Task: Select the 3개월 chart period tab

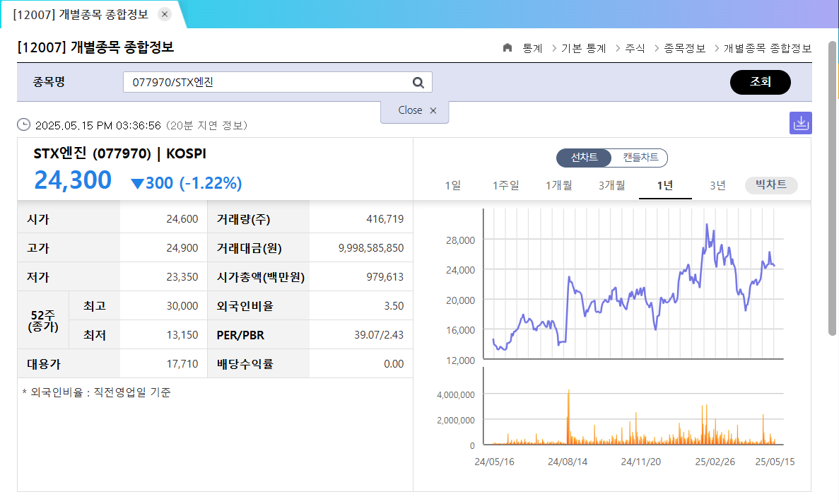Action: click(611, 185)
